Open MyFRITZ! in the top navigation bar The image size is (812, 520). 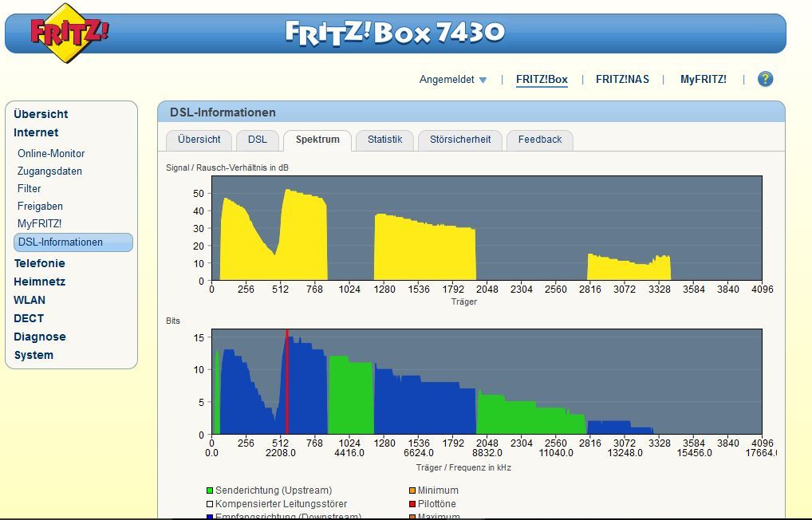tap(703, 80)
